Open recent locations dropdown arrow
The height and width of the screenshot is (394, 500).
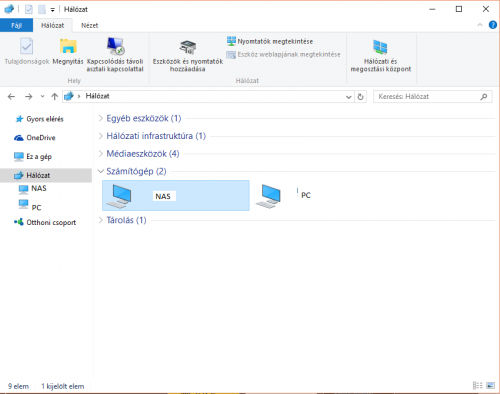(42, 97)
